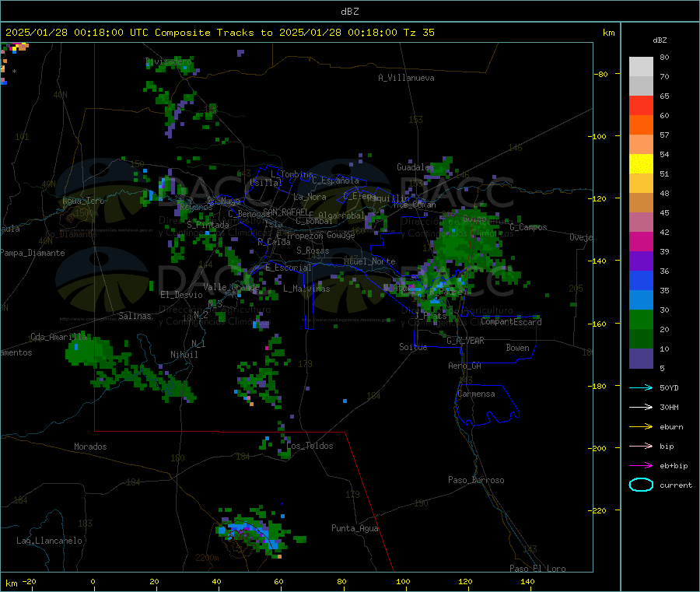
Task: Click the Soitue map label
Action: click(x=413, y=347)
